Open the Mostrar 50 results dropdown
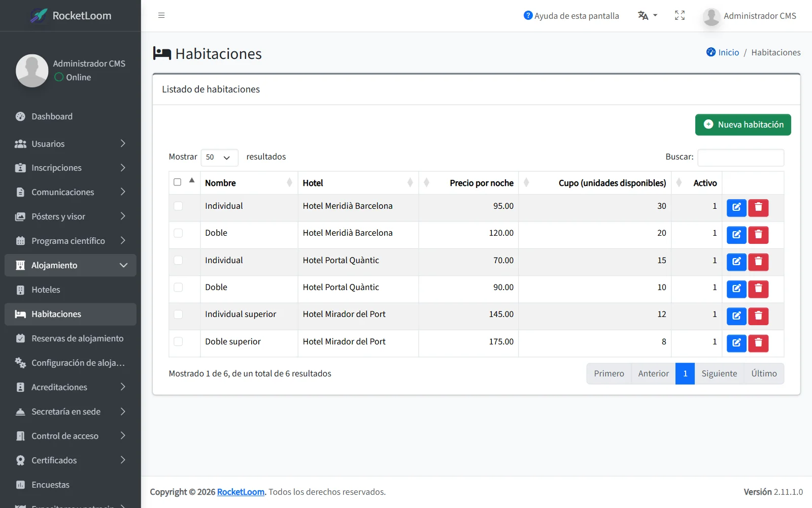Image resolution: width=812 pixels, height=508 pixels. click(219, 157)
